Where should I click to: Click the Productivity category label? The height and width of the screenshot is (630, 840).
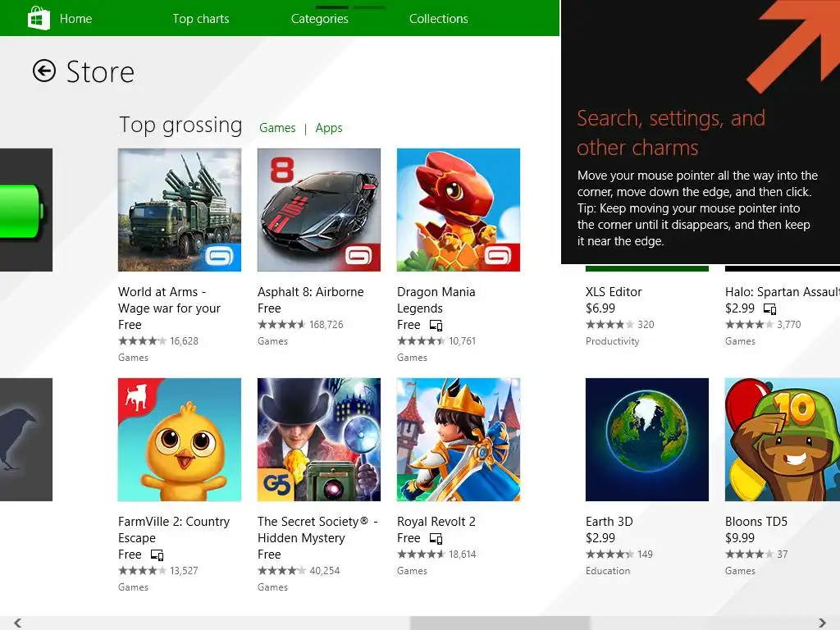pyautogui.click(x=612, y=341)
